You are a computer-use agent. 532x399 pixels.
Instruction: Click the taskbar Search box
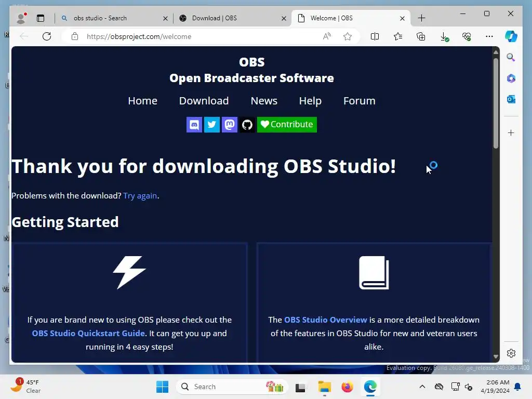click(232, 387)
